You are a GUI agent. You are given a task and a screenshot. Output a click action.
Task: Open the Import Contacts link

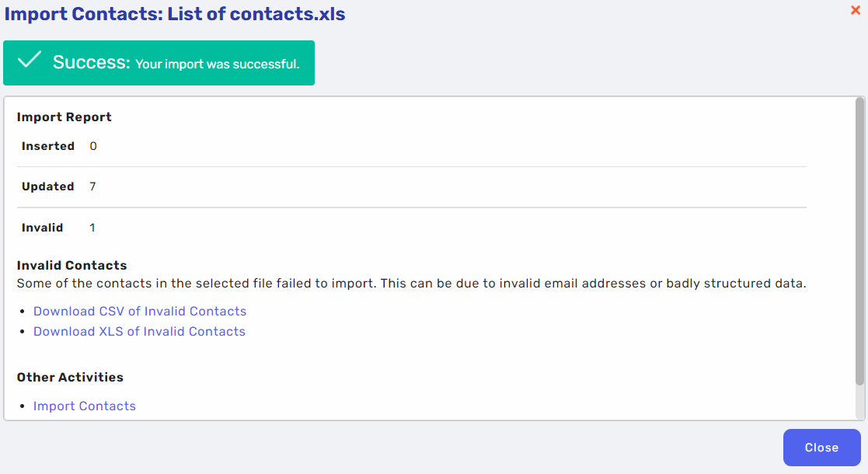(84, 406)
